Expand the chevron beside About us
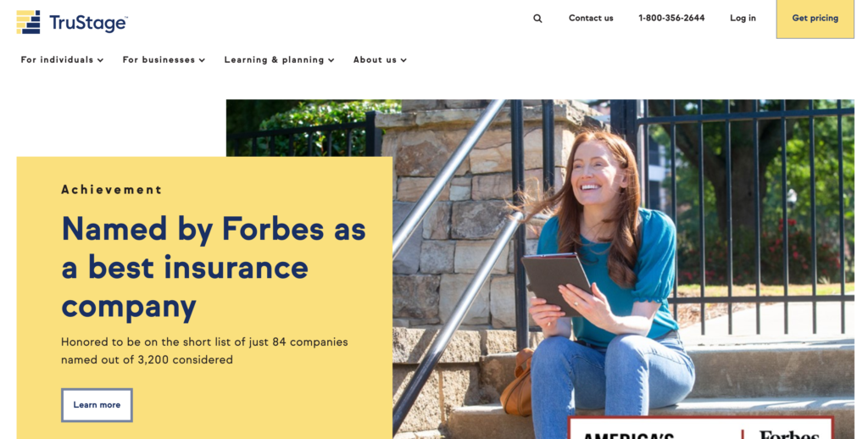The height and width of the screenshot is (439, 868). point(403,60)
